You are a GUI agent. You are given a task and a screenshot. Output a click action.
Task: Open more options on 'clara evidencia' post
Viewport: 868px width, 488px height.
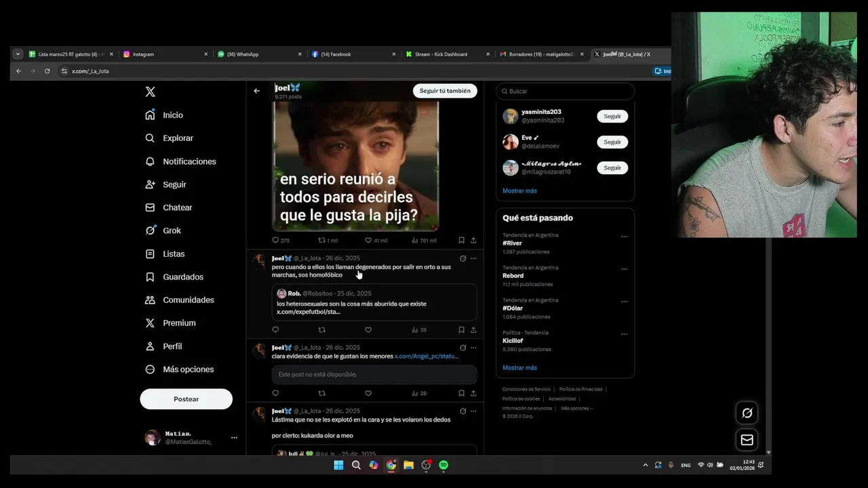pyautogui.click(x=473, y=348)
